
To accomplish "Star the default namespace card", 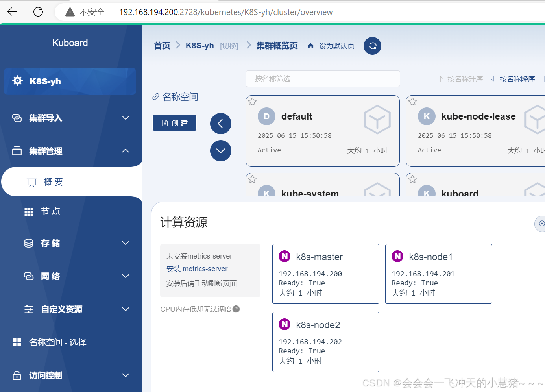I will click(253, 102).
